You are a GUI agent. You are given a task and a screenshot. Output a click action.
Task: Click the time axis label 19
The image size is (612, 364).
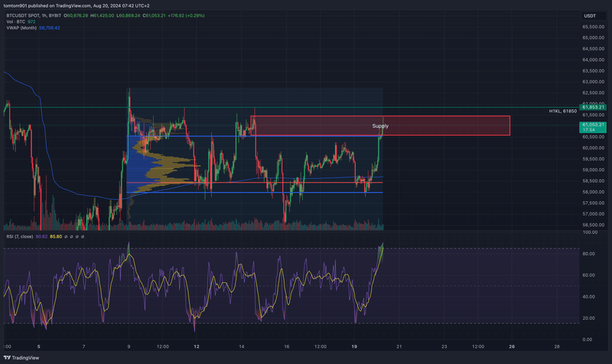click(x=354, y=346)
